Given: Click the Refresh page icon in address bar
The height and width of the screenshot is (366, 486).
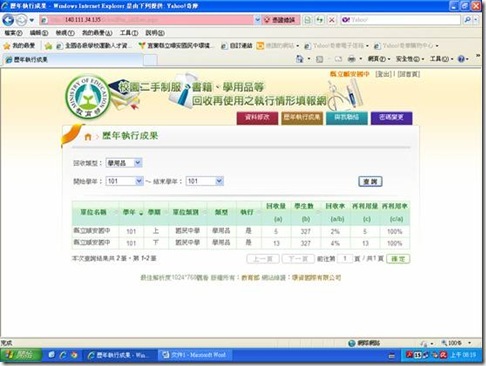Looking at the screenshot, I should tap(320, 20).
